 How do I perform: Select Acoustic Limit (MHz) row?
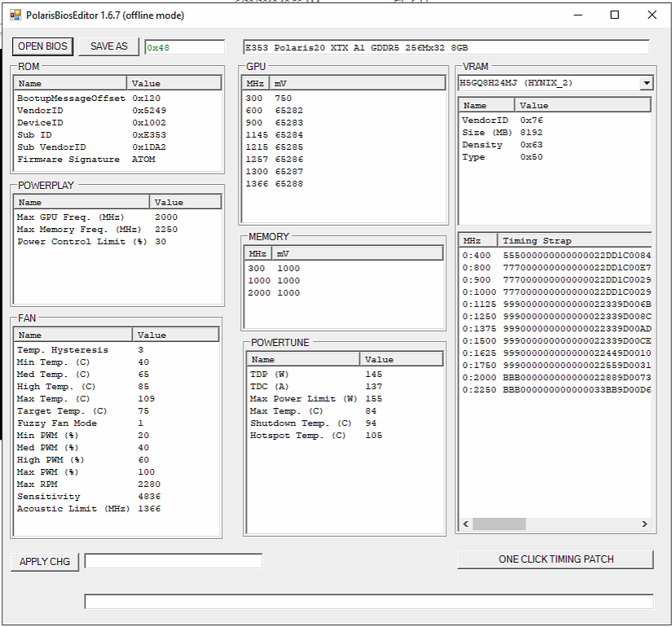(89, 509)
